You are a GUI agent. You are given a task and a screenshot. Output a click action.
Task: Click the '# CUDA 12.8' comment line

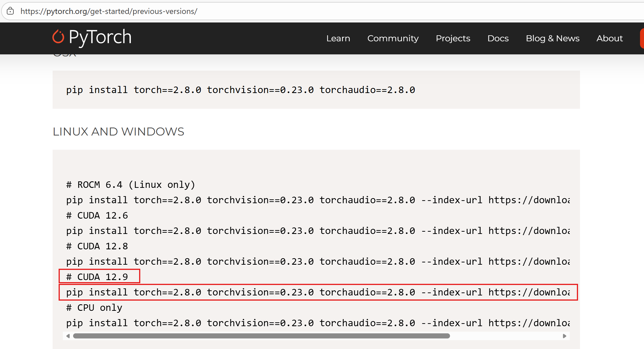click(97, 246)
